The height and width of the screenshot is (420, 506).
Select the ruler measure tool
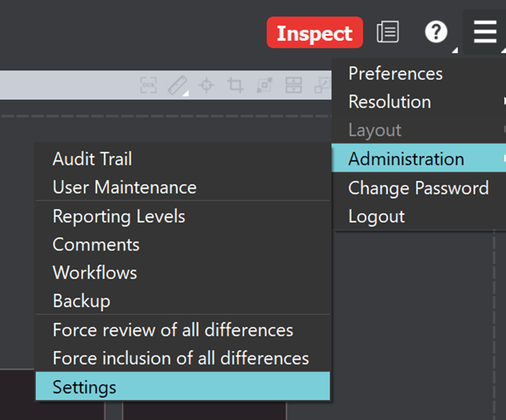click(x=178, y=85)
